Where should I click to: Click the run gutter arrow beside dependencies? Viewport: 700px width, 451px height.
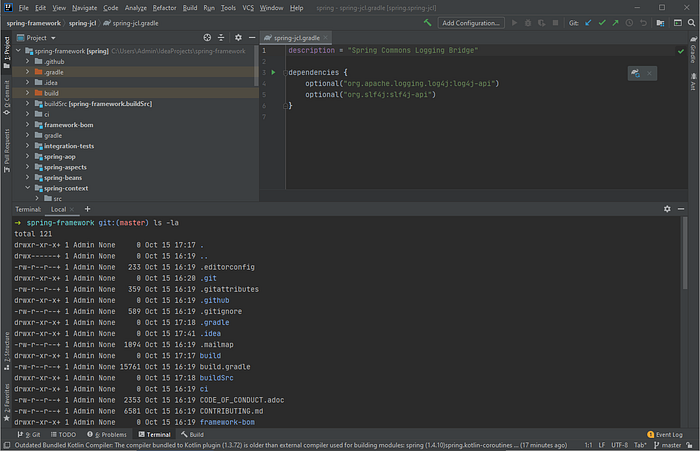pos(273,72)
